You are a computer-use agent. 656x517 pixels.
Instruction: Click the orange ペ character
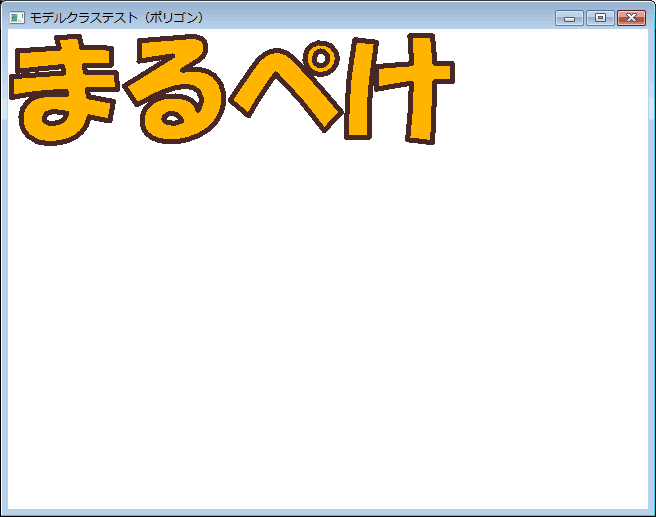point(286,87)
